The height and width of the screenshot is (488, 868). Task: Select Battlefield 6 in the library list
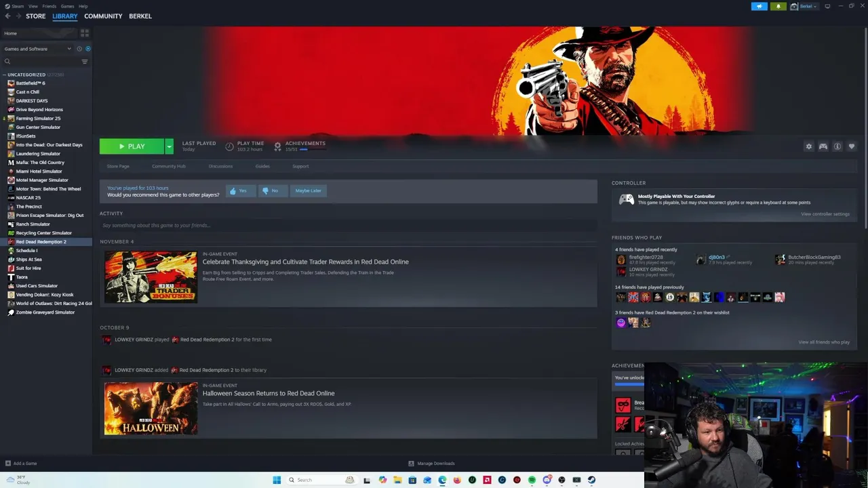click(31, 83)
